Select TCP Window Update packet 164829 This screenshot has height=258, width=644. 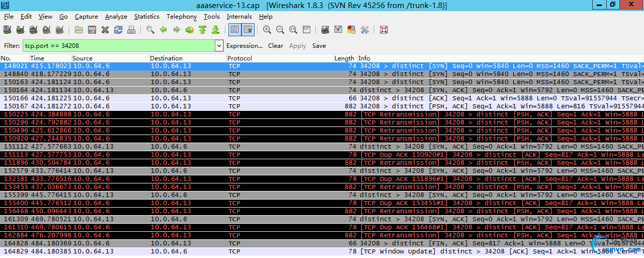point(322,251)
